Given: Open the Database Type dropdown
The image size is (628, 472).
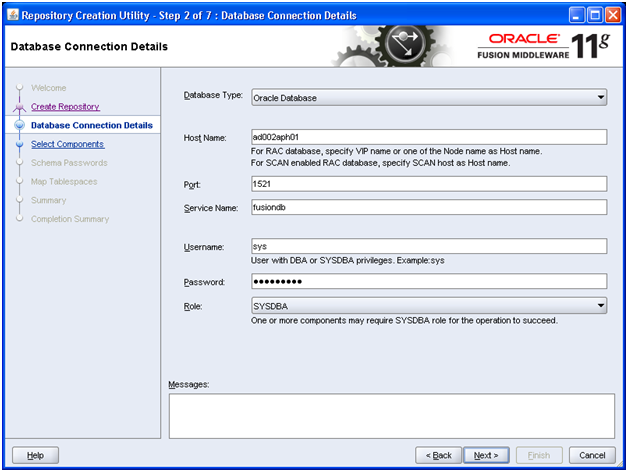Looking at the screenshot, I should click(429, 97).
